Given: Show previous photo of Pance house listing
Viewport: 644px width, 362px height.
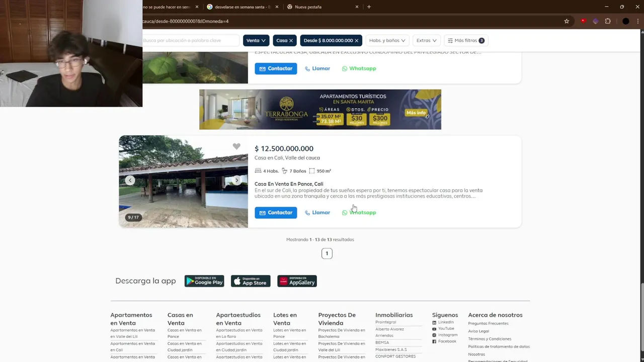Looking at the screenshot, I should pyautogui.click(x=130, y=180).
